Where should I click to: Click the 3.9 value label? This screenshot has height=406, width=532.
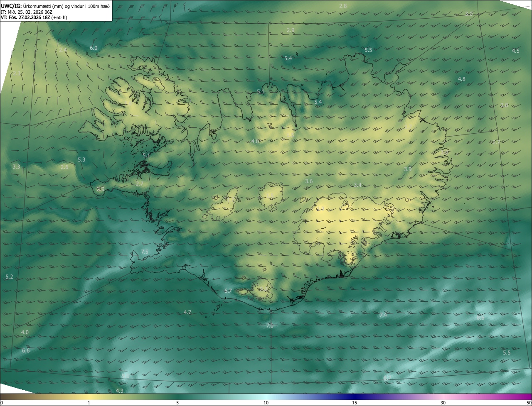pos(408,169)
